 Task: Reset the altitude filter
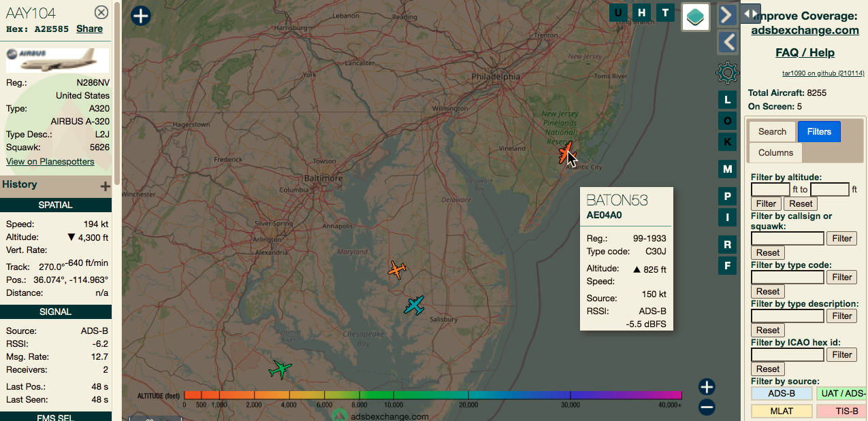[x=801, y=203]
